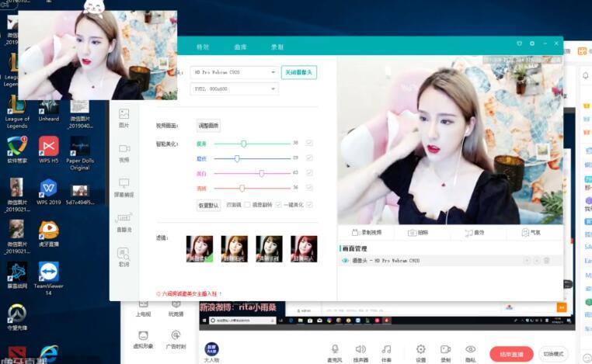Click the 调整画面 adjust picture button
The height and width of the screenshot is (364, 592).
tap(208, 126)
